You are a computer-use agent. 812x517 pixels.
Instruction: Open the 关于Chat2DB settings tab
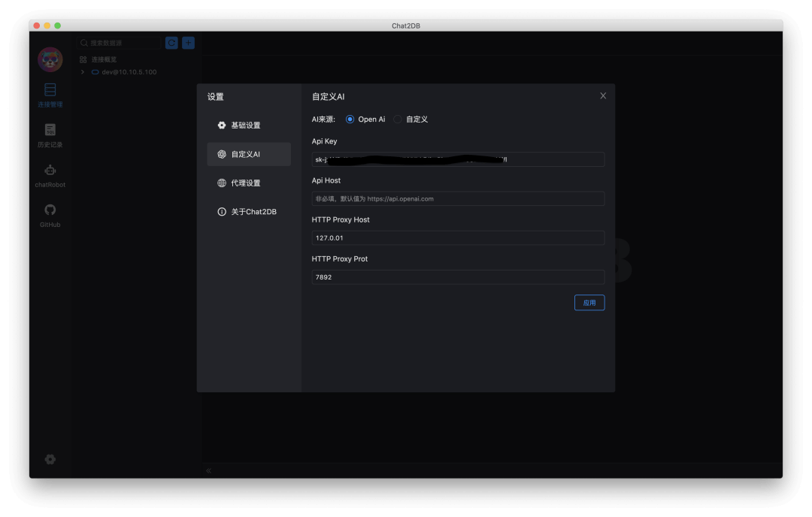tap(249, 212)
